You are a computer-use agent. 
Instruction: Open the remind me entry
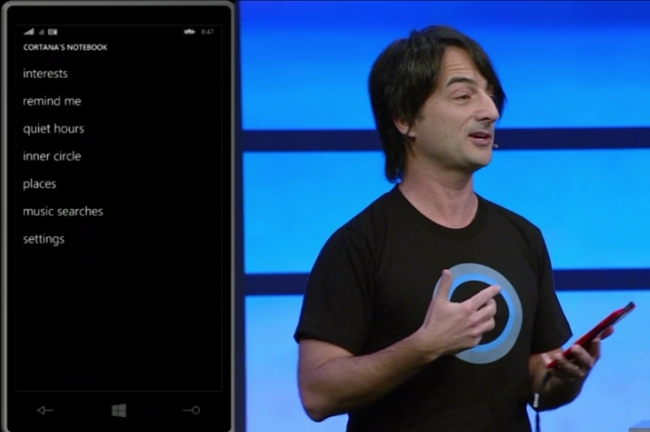click(x=52, y=101)
